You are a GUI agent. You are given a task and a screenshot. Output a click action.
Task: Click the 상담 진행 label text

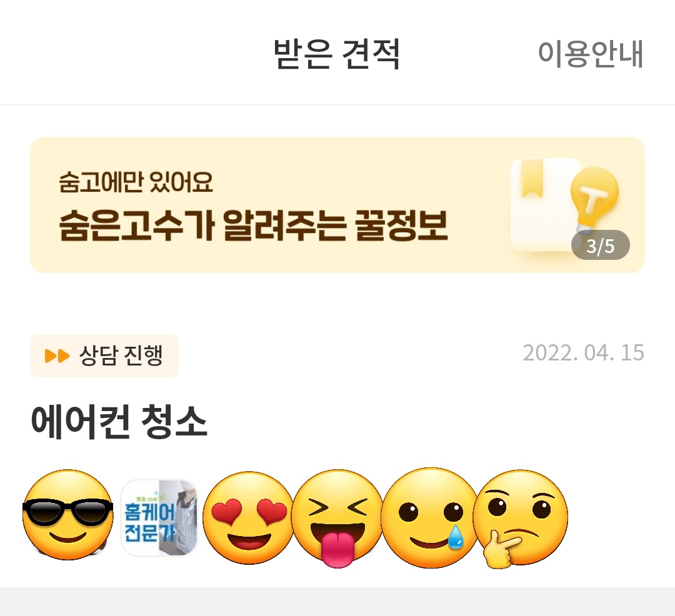tap(121, 355)
